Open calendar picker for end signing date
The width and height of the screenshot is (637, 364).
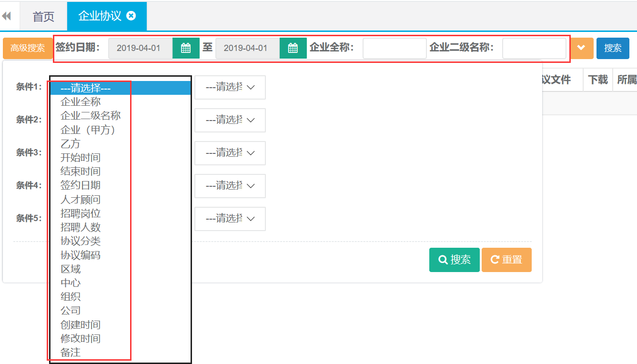pos(293,48)
